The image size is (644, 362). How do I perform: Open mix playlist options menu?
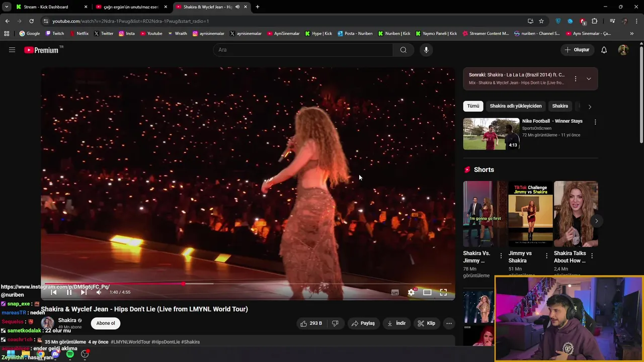[x=576, y=78]
